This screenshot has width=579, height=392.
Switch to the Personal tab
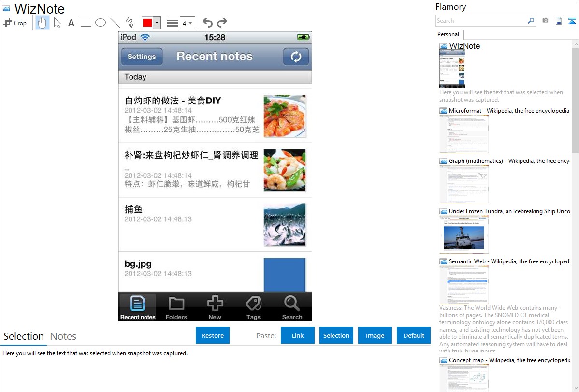(449, 34)
